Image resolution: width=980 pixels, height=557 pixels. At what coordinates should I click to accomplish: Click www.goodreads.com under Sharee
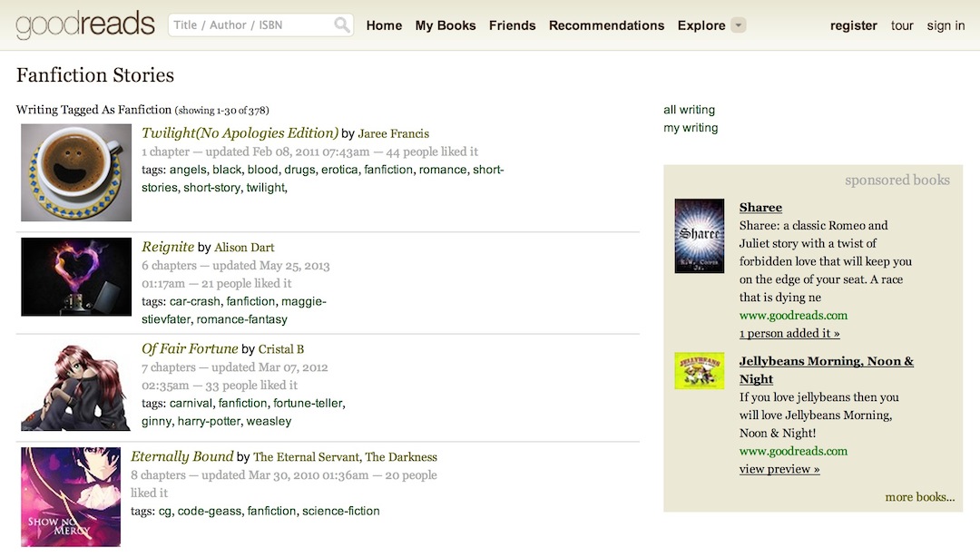pos(793,316)
